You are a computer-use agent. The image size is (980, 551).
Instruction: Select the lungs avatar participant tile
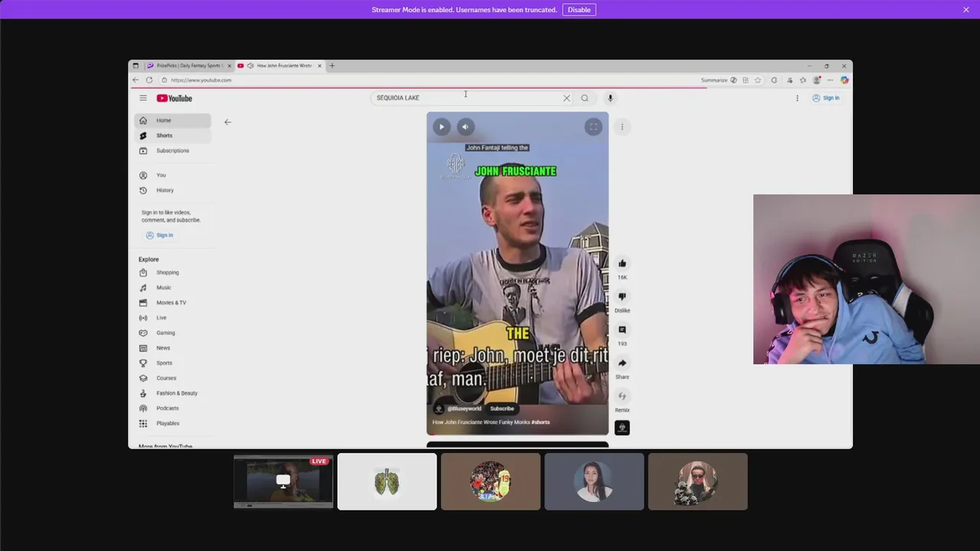[387, 481]
